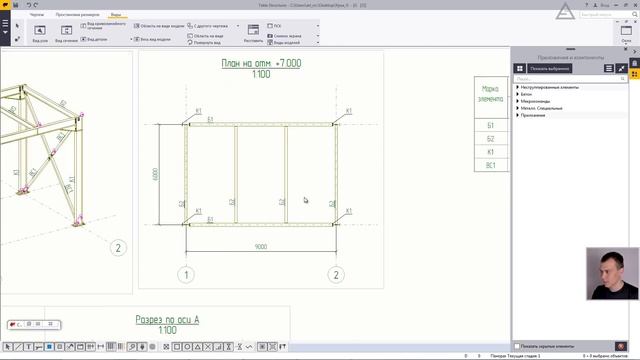The width and height of the screenshot is (640, 360).
Task: Switch to the Простановка размеров tab
Action: 78,14
